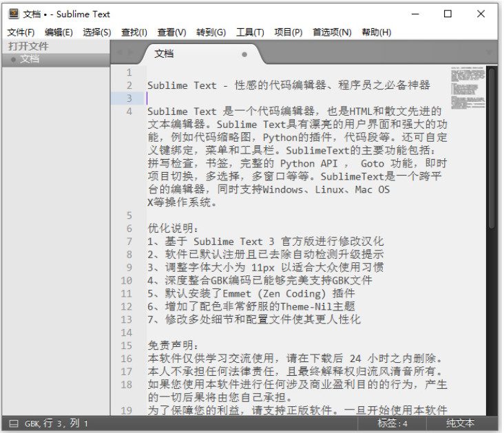Open the 查看(V) menu
The image size is (504, 433).
tap(171, 32)
